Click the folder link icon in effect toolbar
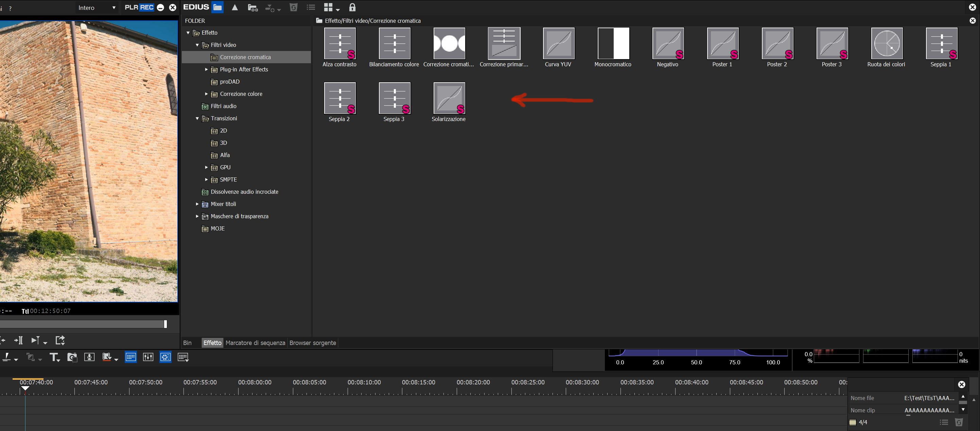 click(252, 7)
